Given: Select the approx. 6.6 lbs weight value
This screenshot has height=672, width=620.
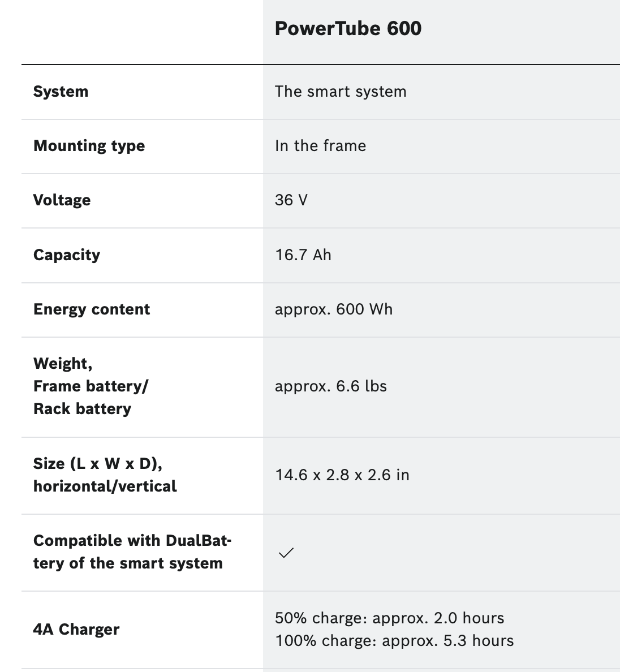Looking at the screenshot, I should click(x=331, y=386).
